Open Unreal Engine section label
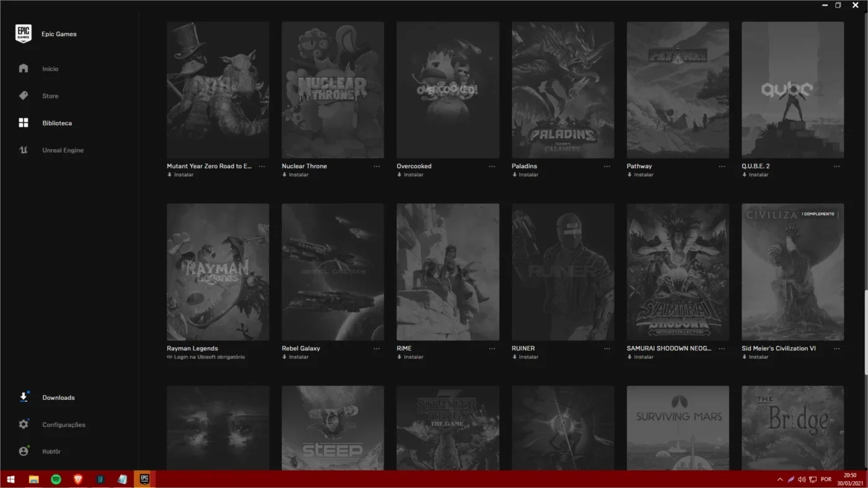Image resolution: width=868 pixels, height=488 pixels. (x=63, y=151)
